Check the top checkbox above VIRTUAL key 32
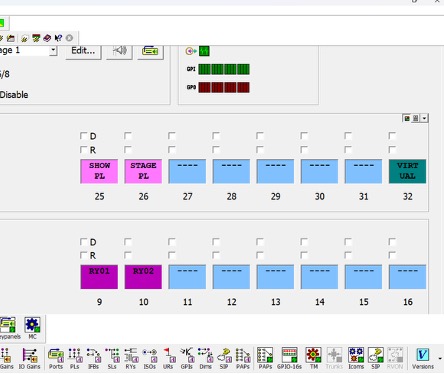The height and width of the screenshot is (374, 444). (392, 136)
